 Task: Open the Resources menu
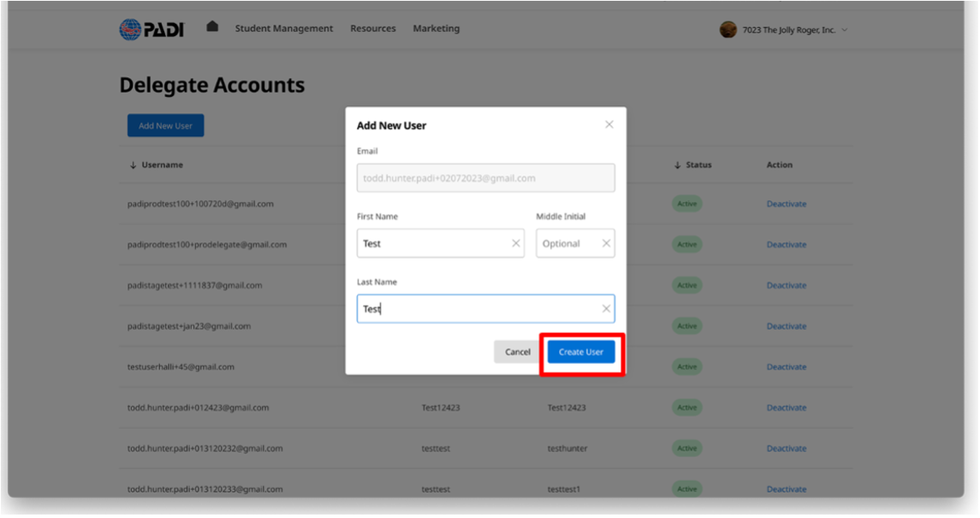click(372, 28)
